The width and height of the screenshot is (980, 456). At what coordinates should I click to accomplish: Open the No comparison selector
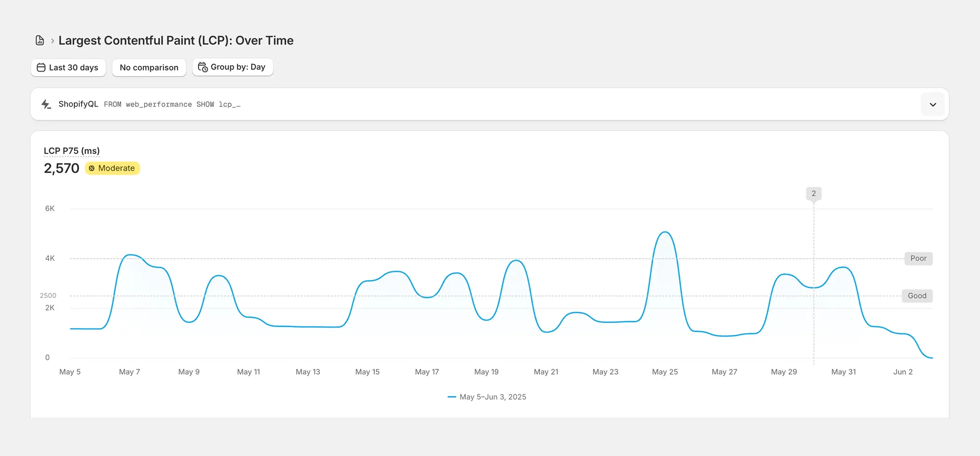[149, 68]
